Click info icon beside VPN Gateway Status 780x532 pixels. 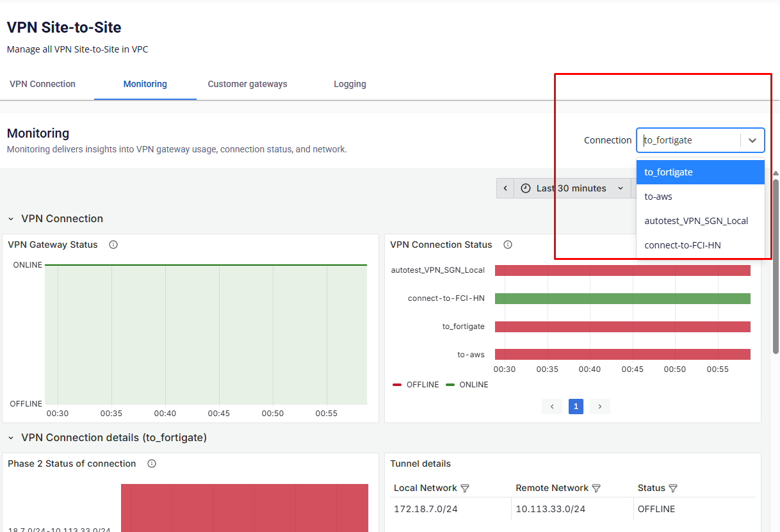pyautogui.click(x=113, y=245)
